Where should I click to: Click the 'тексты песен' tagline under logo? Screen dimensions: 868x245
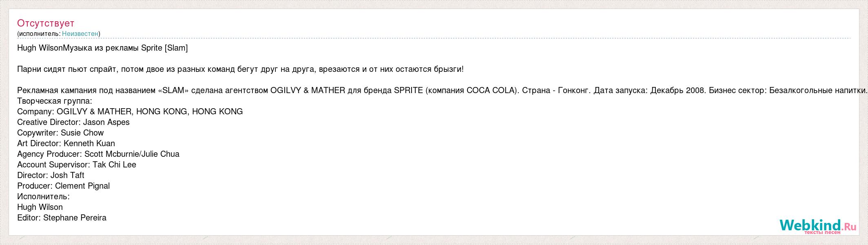[822, 232]
